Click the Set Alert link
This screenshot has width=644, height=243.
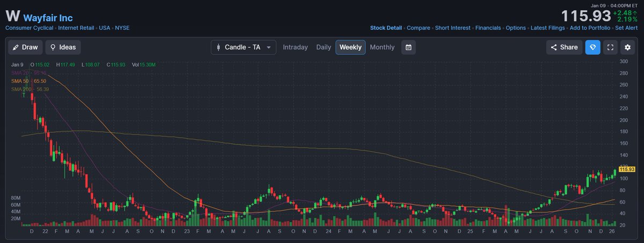(x=627, y=28)
